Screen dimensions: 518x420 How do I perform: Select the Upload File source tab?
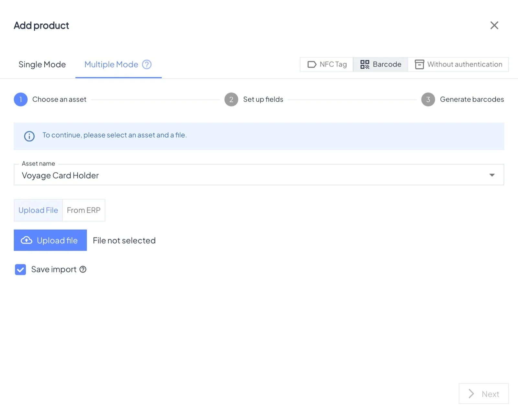click(x=38, y=210)
